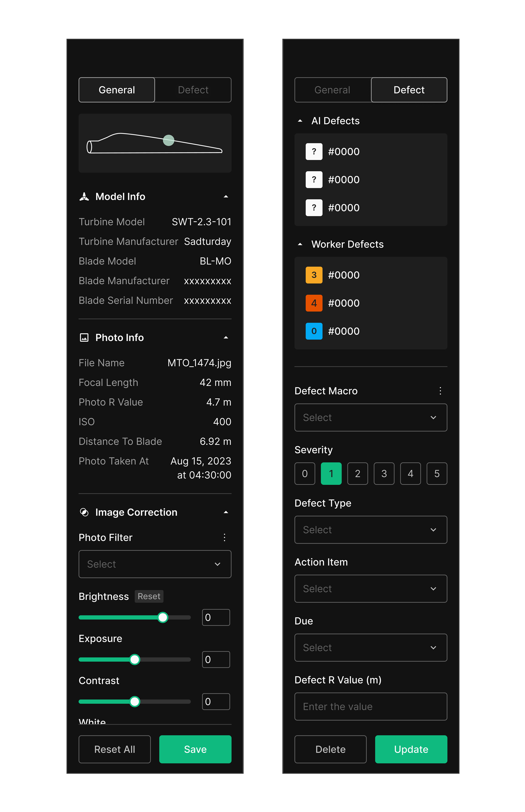Select severity level 5
Screen dimensions: 525x812
437,473
